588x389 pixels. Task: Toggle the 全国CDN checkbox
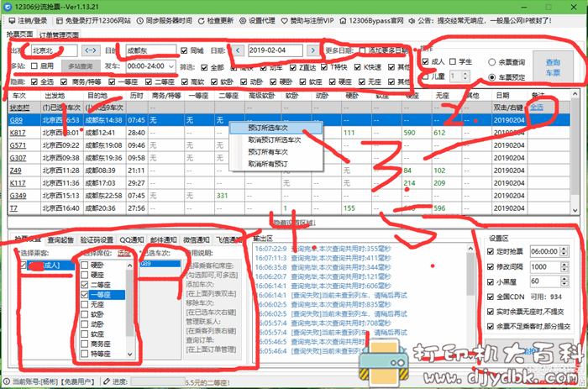pyautogui.click(x=490, y=297)
